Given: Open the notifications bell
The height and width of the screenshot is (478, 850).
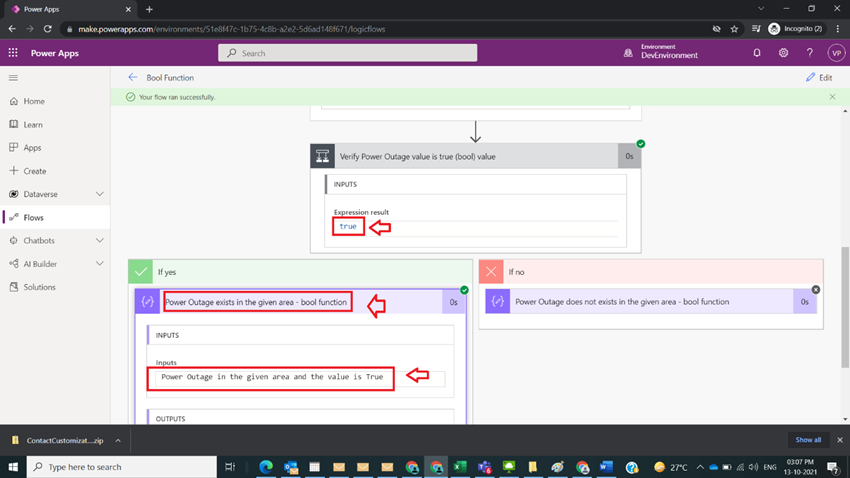Looking at the screenshot, I should 757,53.
